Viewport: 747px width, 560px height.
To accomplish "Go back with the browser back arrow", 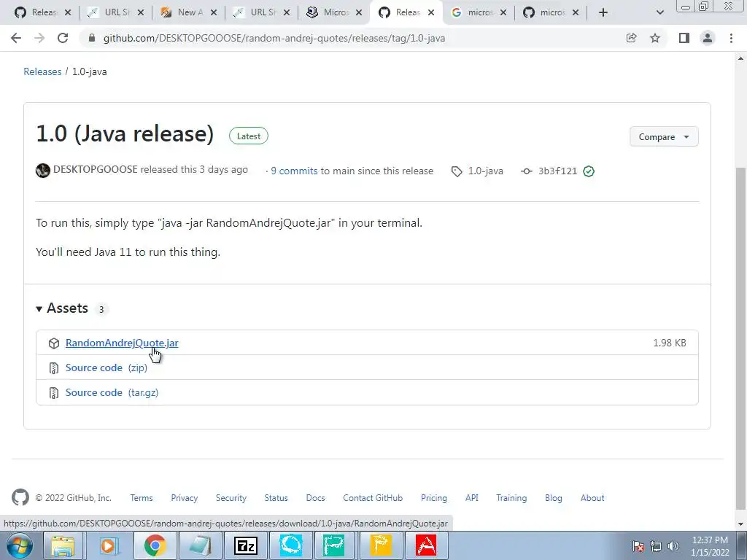I will (16, 38).
